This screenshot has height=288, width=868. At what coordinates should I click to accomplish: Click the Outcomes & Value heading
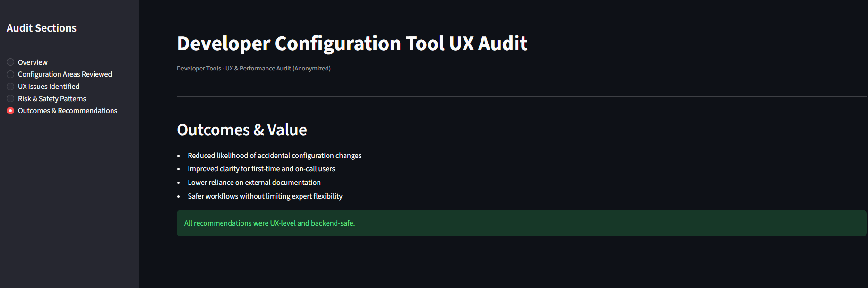[x=242, y=130]
